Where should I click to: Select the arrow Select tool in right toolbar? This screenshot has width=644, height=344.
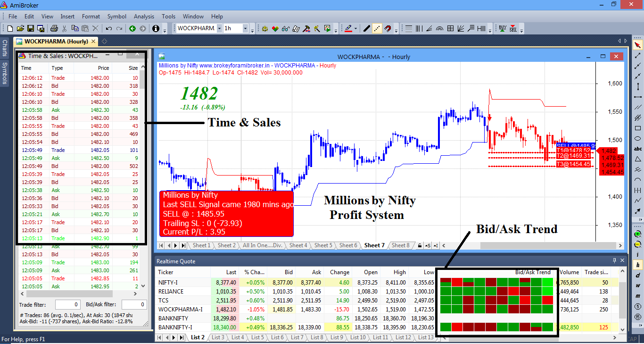pyautogui.click(x=638, y=45)
